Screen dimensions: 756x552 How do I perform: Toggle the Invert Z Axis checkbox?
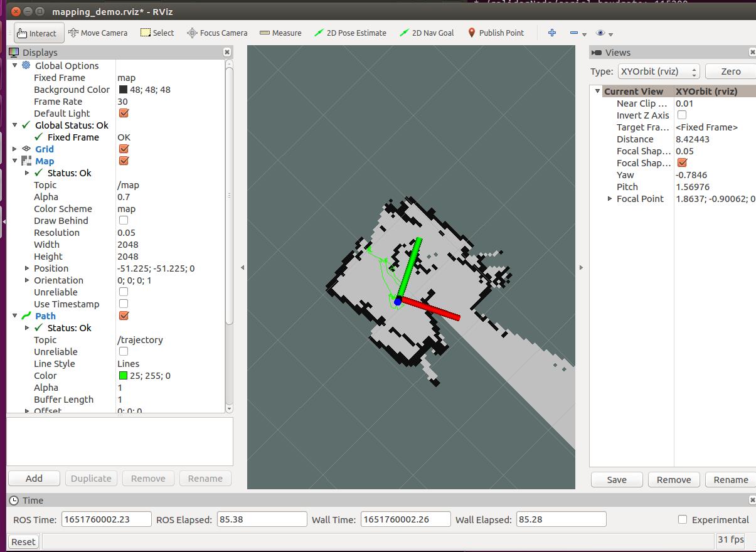(x=682, y=115)
